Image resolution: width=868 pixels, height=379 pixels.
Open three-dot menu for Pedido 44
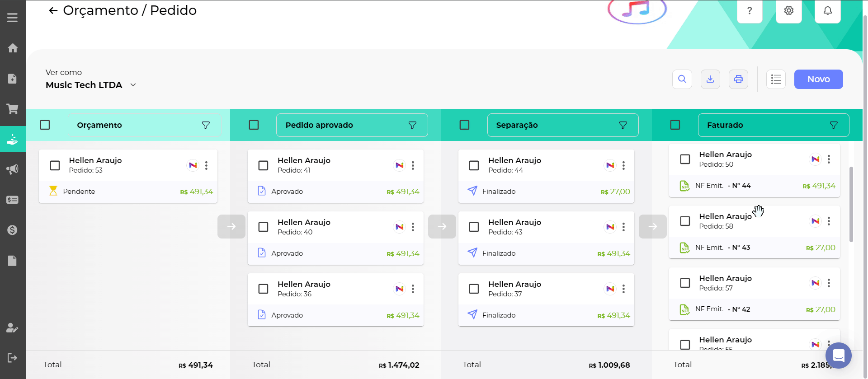[623, 165]
